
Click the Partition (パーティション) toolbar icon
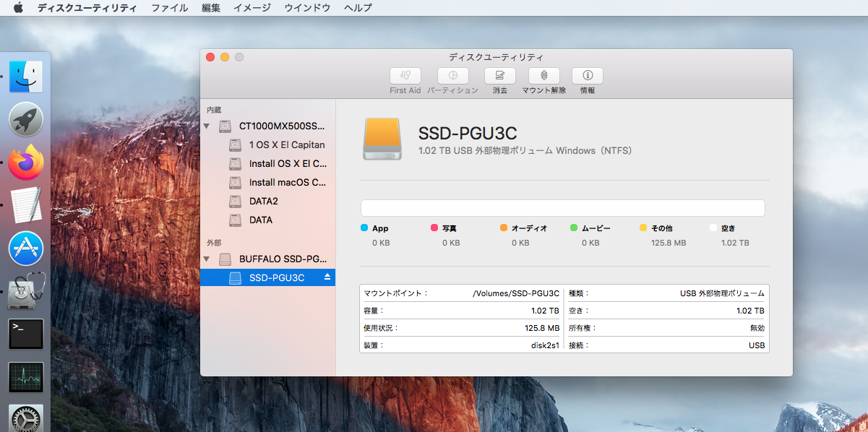452,76
